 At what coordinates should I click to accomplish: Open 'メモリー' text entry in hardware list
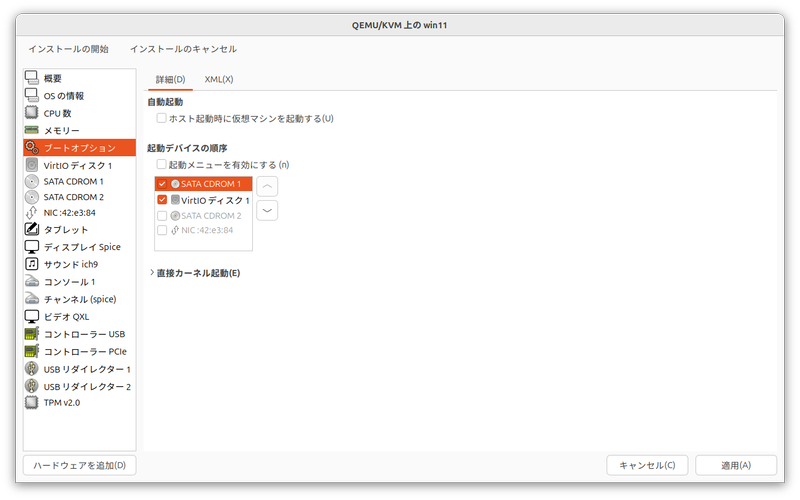click(x=61, y=131)
